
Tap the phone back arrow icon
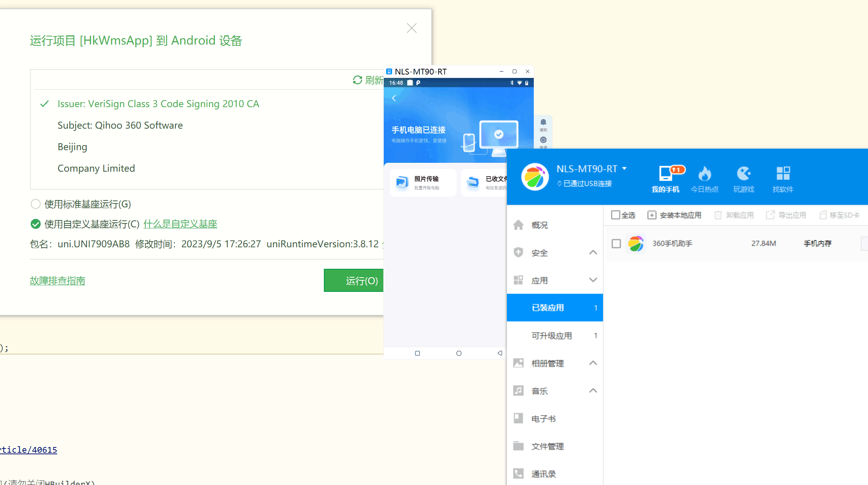pyautogui.click(x=394, y=98)
